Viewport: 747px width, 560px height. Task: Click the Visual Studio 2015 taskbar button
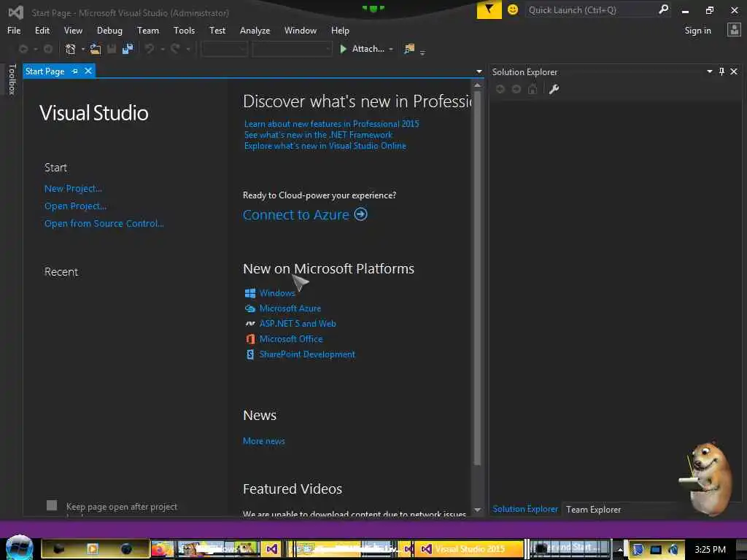(x=469, y=549)
